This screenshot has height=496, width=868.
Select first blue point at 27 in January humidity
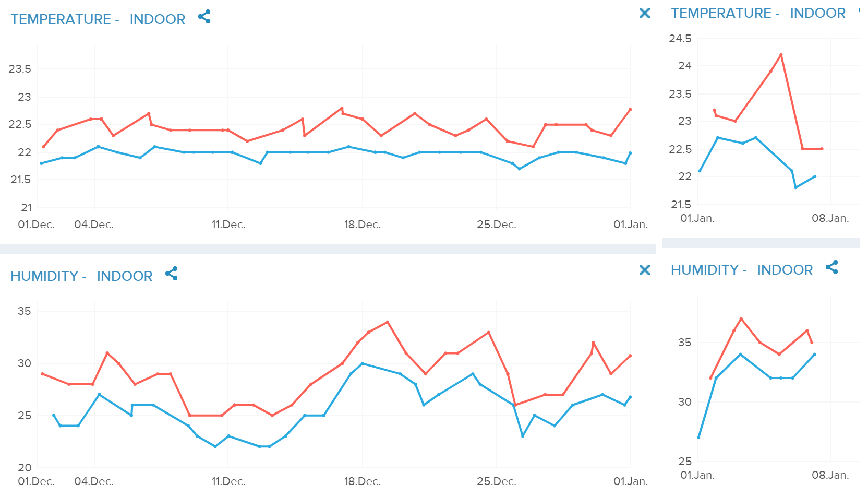pyautogui.click(x=698, y=437)
